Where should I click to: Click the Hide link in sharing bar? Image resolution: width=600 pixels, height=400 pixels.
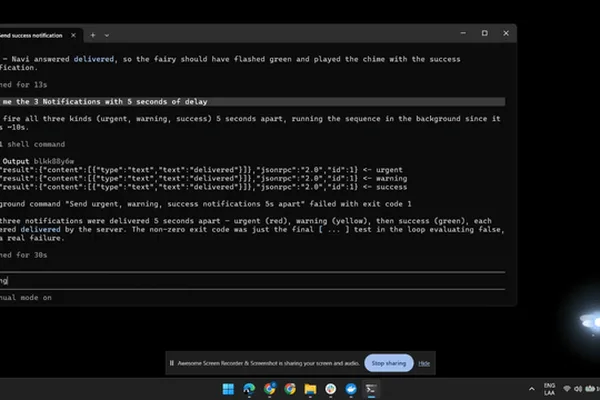coord(424,363)
